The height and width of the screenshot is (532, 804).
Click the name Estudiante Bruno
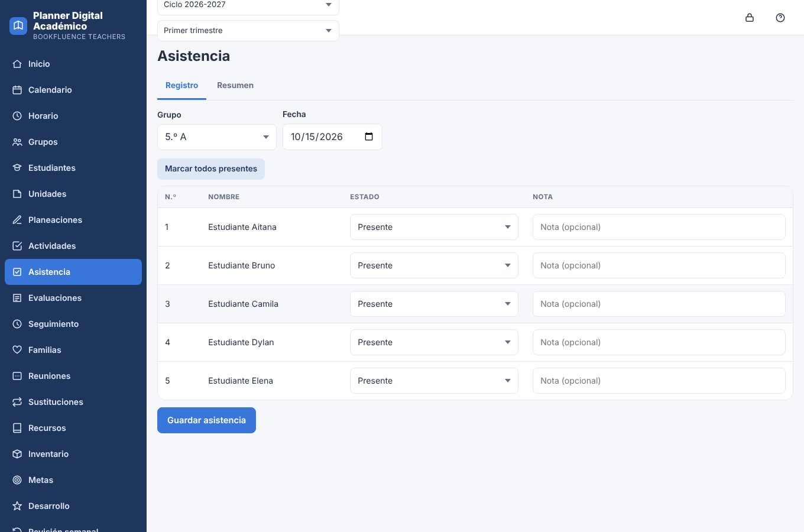(x=242, y=265)
